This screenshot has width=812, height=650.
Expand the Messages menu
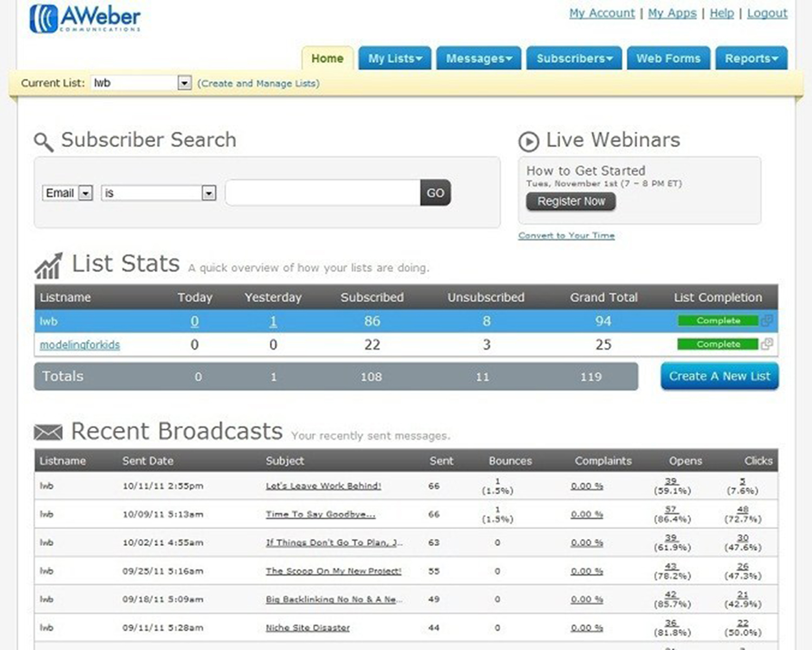[x=479, y=58]
